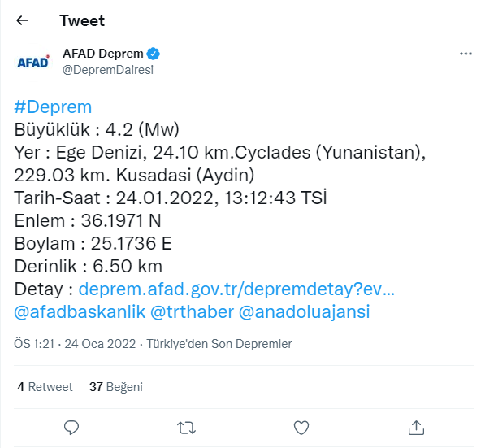Open the deprem.afad.gov.tr detail link

click(x=236, y=289)
